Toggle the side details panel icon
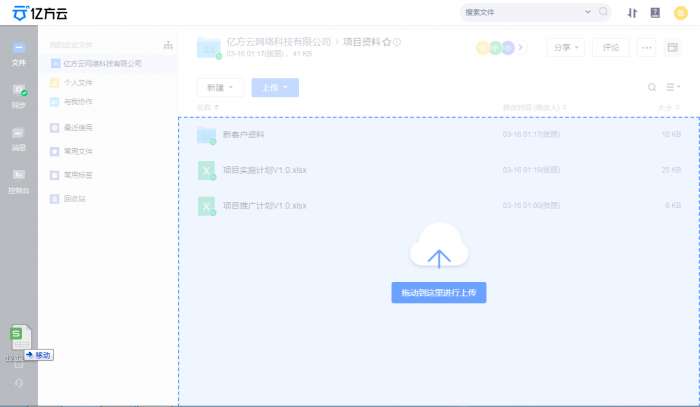 pyautogui.click(x=673, y=47)
